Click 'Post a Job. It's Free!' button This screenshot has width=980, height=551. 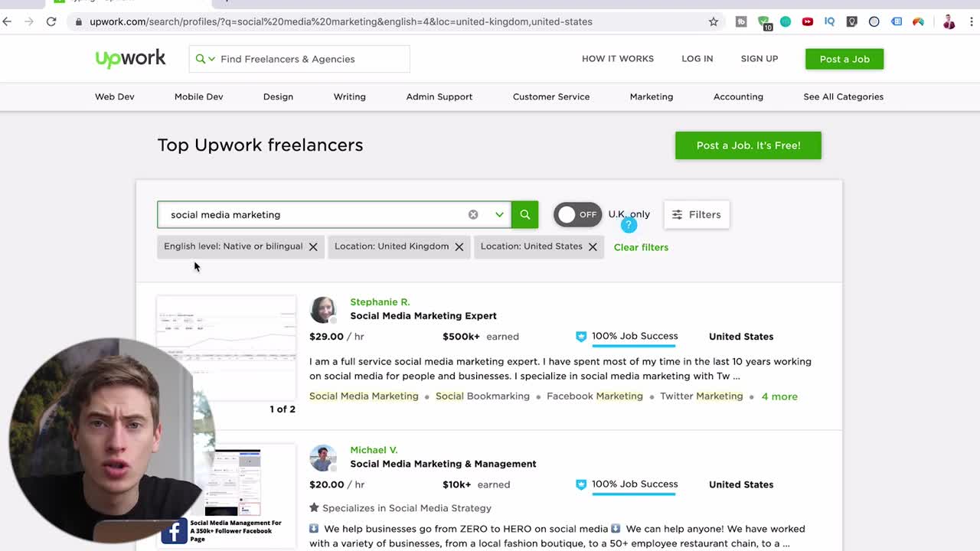[x=748, y=145]
